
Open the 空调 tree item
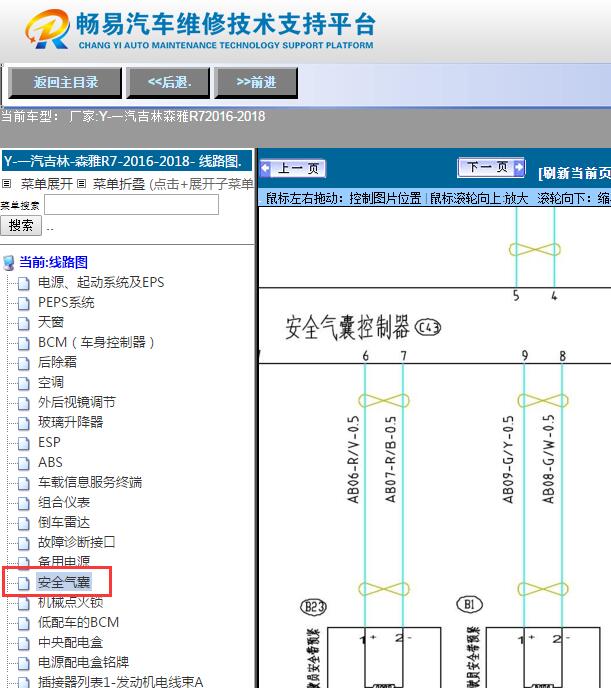(51, 382)
